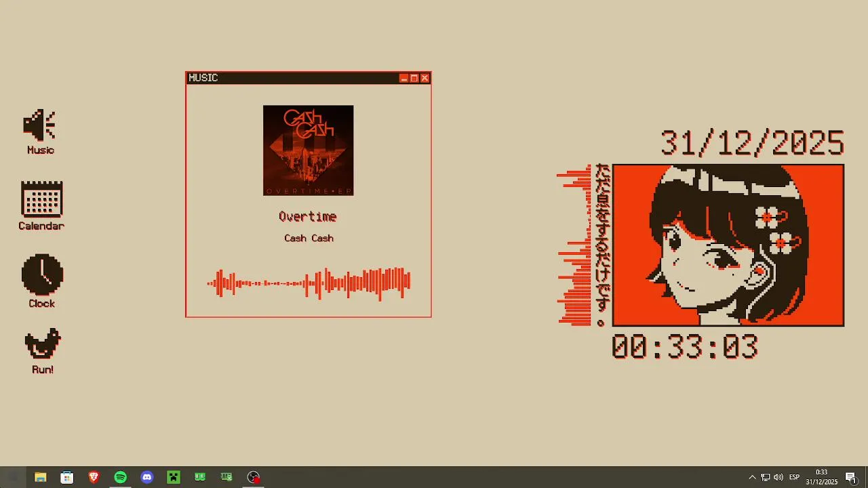This screenshot has height=488, width=868.
Task: Open File Explorer from the taskbar
Action: pyautogui.click(x=40, y=477)
